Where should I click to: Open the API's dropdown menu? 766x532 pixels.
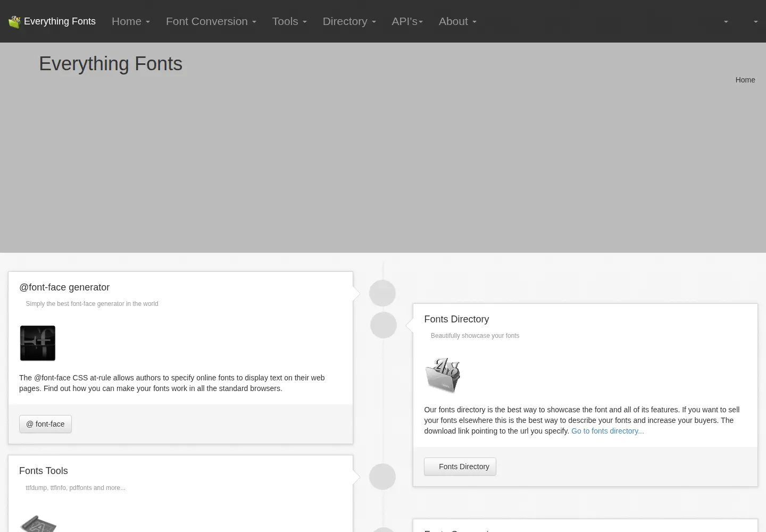pos(407,21)
